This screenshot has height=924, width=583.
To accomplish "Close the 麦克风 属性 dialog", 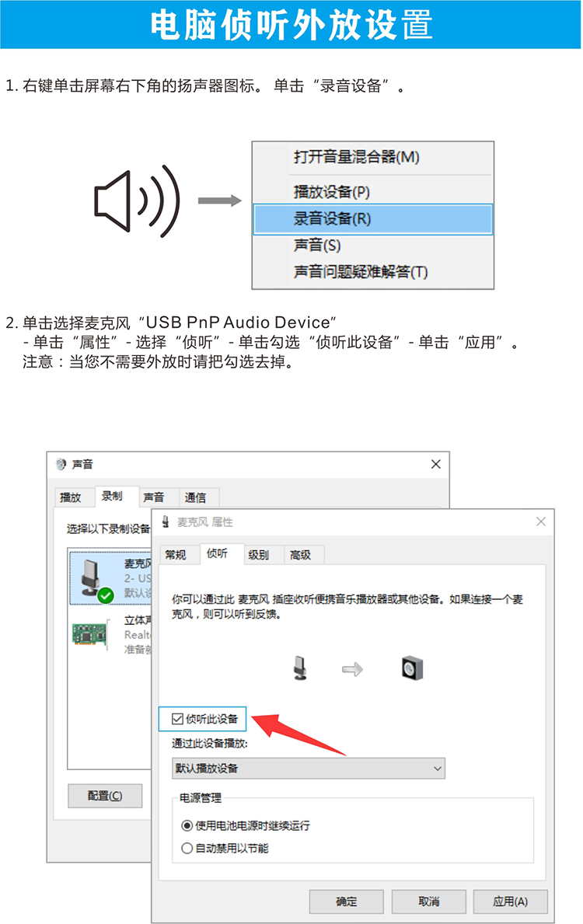I will [x=540, y=521].
